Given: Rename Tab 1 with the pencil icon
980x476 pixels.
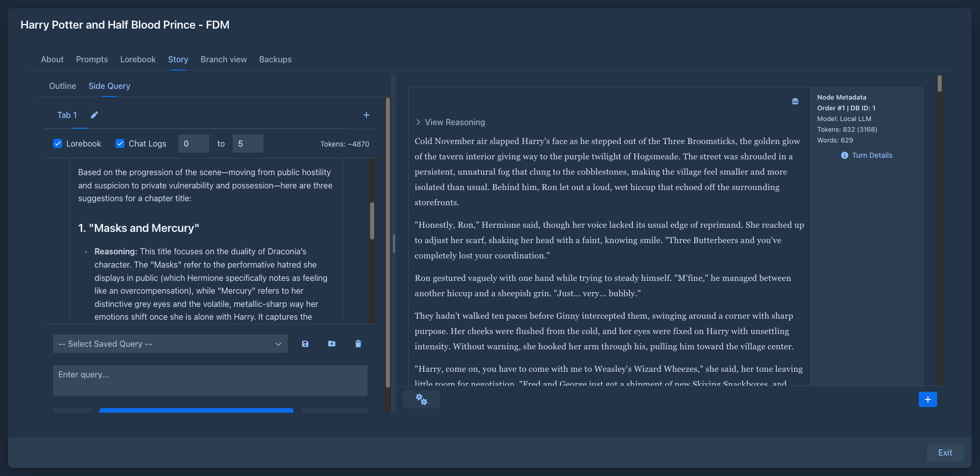Looking at the screenshot, I should point(94,115).
